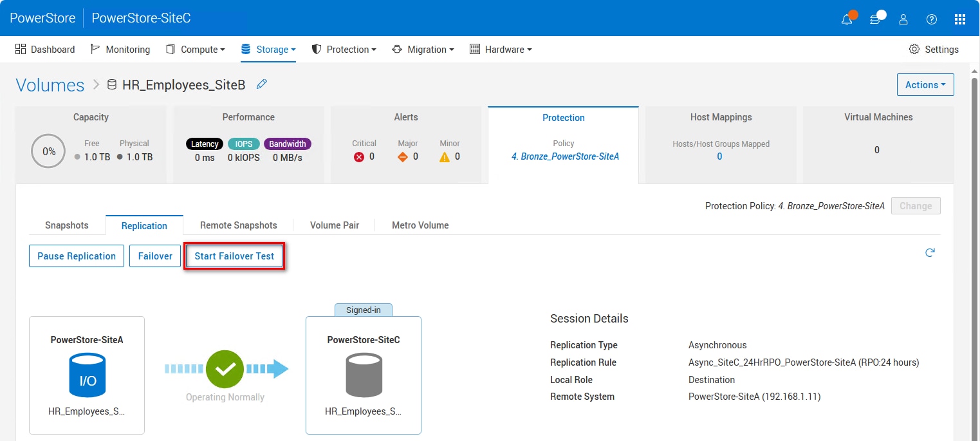This screenshot has height=441, width=980.
Task: Click the Latency badge
Action: pyautogui.click(x=205, y=144)
